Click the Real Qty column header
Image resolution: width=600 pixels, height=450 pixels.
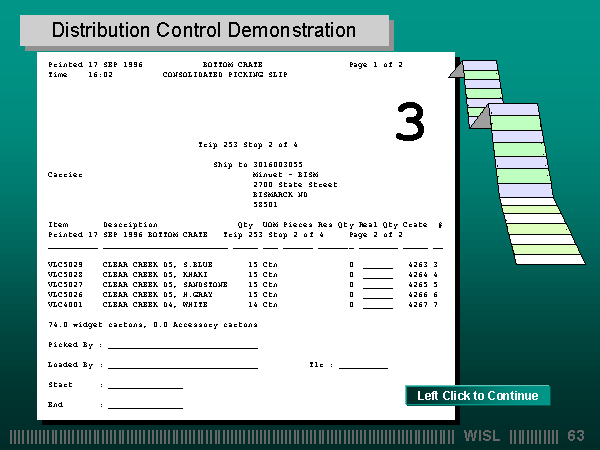(378, 225)
